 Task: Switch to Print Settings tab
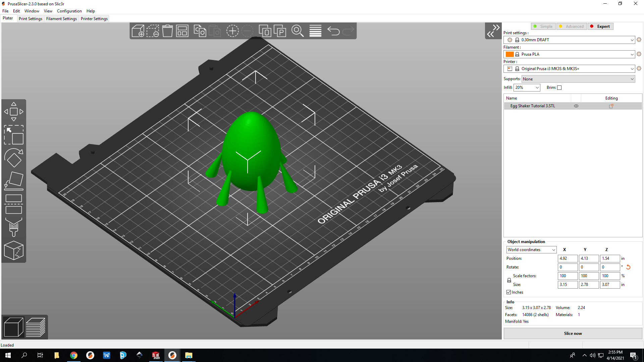(x=31, y=19)
